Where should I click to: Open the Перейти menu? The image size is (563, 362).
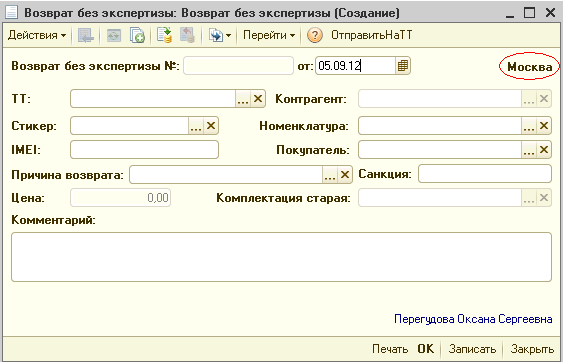pos(269,35)
